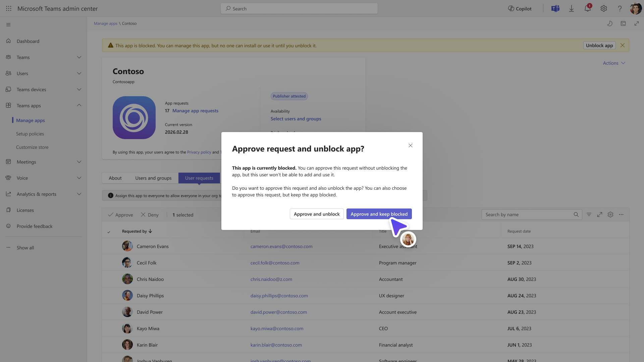Open daisy.phillips@contoso.com email link
The image size is (644, 362).
279,296
